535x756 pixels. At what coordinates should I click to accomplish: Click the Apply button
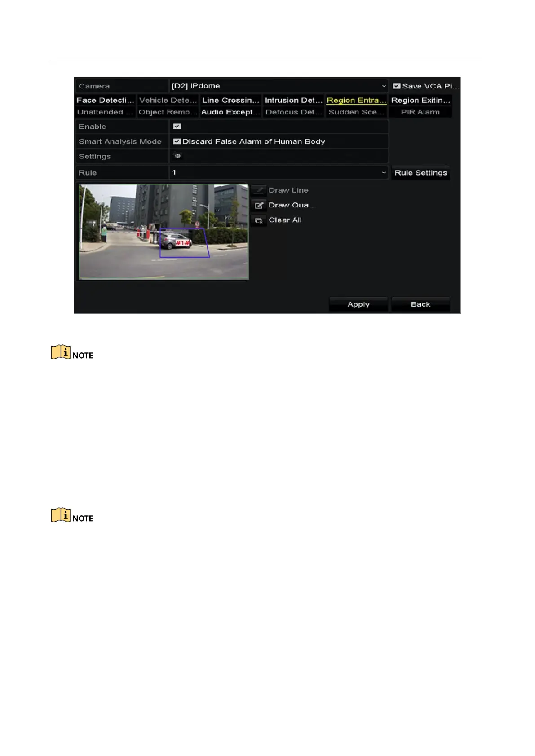point(358,304)
